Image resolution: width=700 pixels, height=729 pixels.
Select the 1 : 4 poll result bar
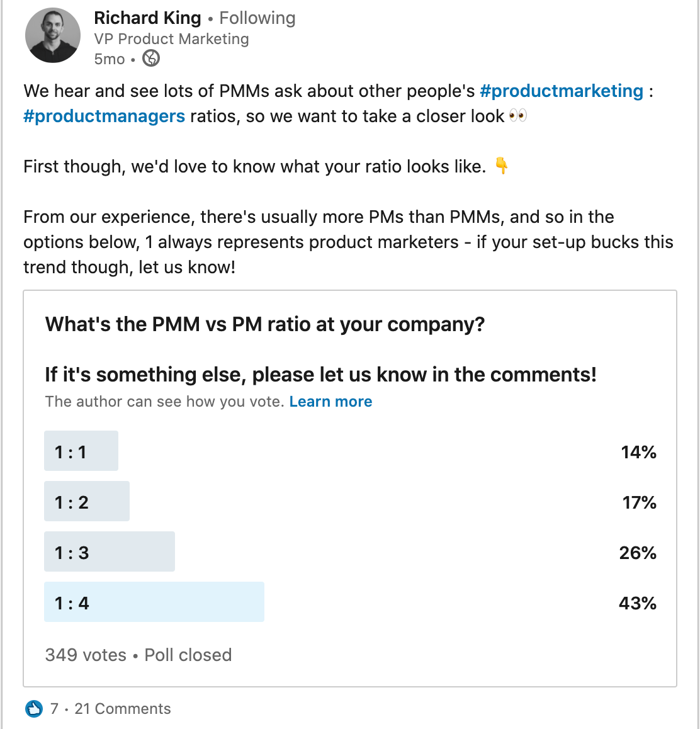[154, 602]
